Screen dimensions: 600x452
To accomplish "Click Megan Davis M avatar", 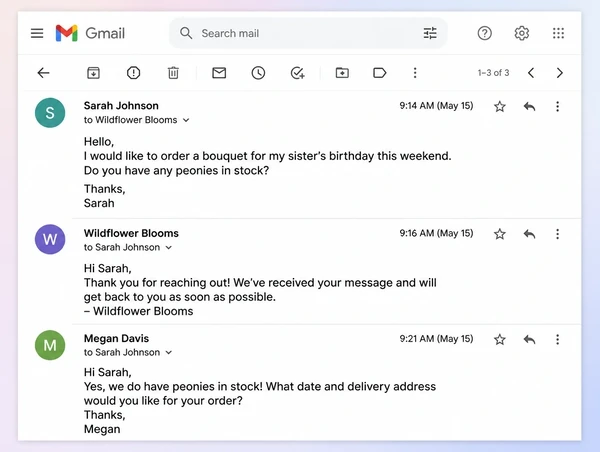I will [x=50, y=345].
